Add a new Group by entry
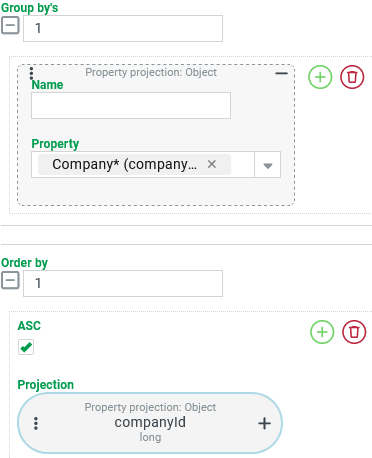The image size is (372, 458). point(320,77)
